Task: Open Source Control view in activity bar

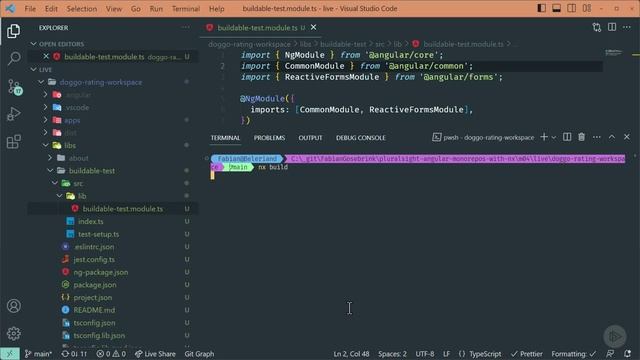Action: coord(14,87)
